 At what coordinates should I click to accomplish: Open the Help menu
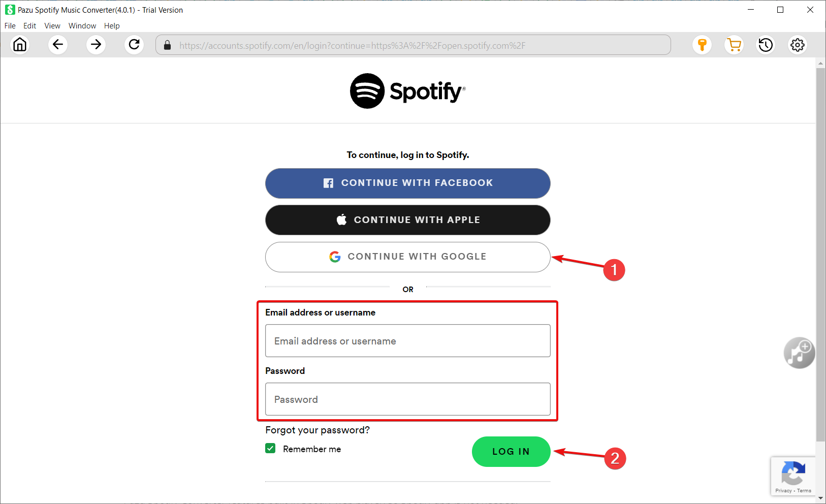coord(112,26)
